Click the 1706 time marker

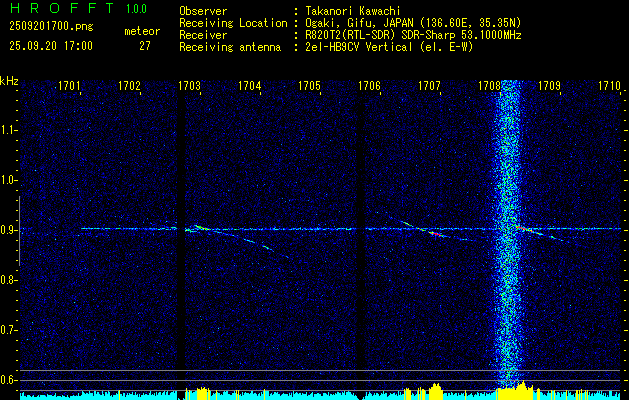click(369, 85)
